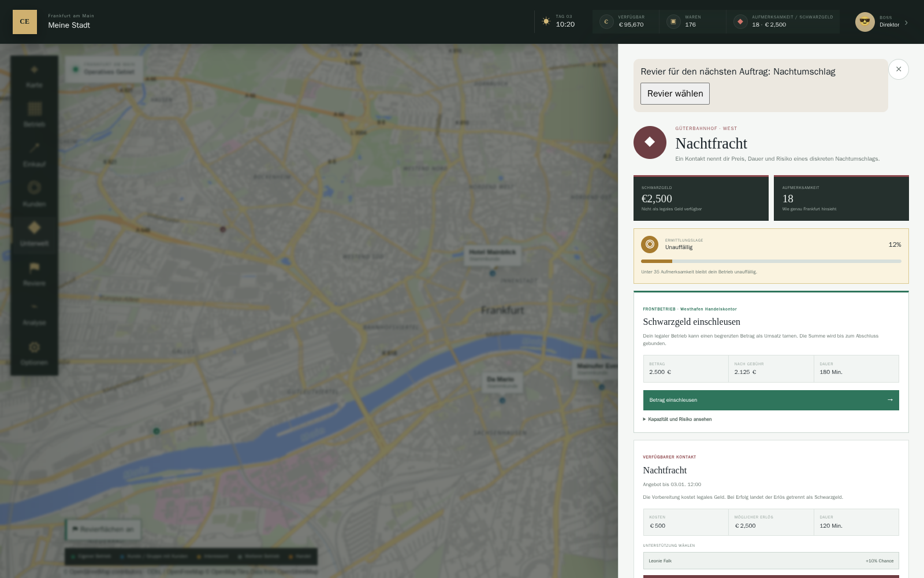Open the Betrieb sidebar item
The width and height of the screenshot is (924, 578).
pyautogui.click(x=34, y=116)
